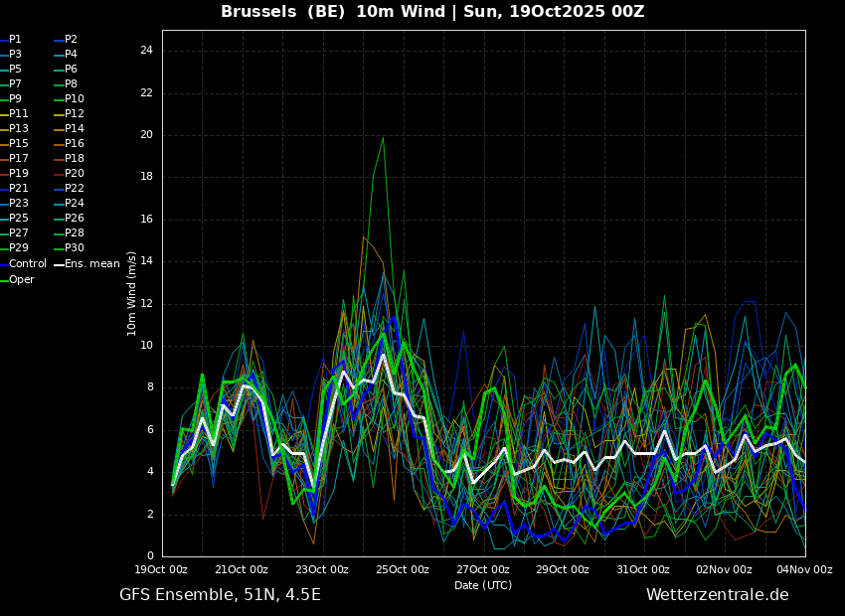Screen dimensions: 845x616
Task: Select the P30 legend entry
Action: click(x=69, y=247)
